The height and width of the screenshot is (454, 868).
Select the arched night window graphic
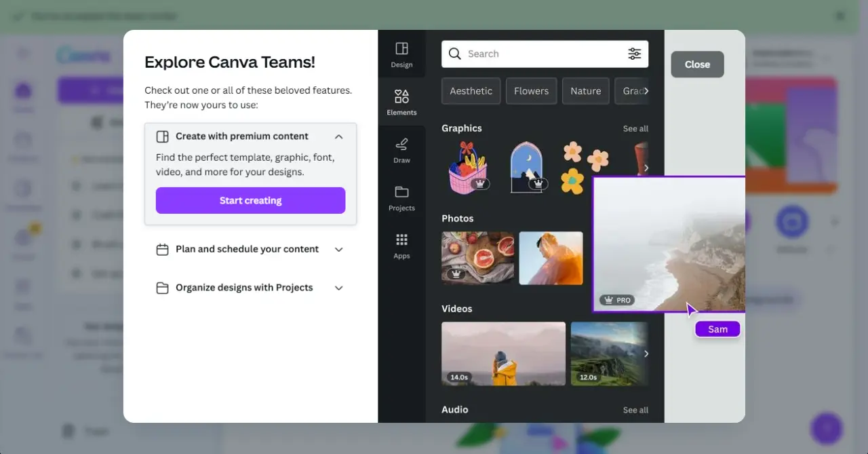[x=527, y=168]
